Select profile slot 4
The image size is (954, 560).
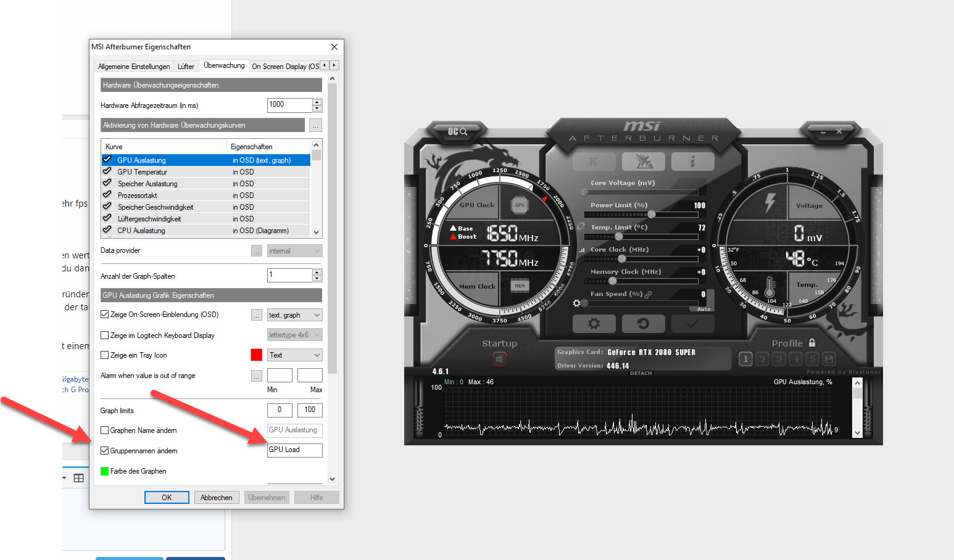(x=796, y=359)
